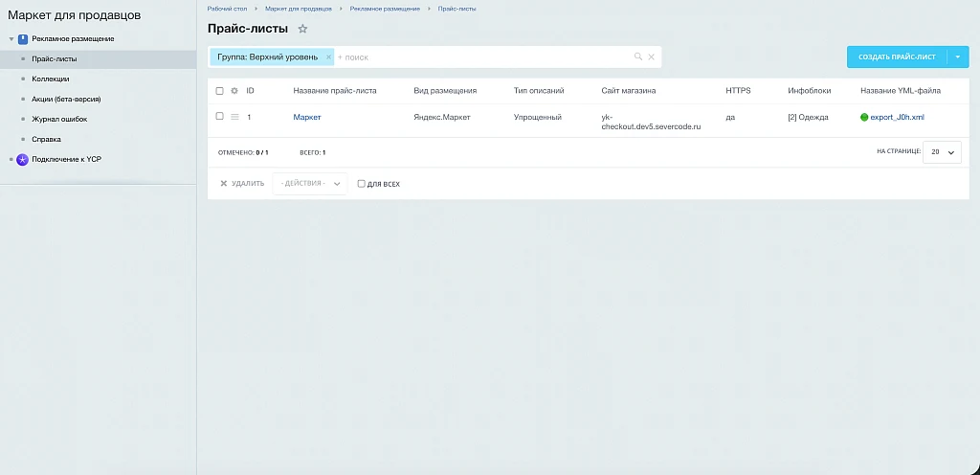Image resolution: width=980 pixels, height=475 pixels.
Task: Click the Яндекс.Маркет cell
Action: pyautogui.click(x=444, y=117)
